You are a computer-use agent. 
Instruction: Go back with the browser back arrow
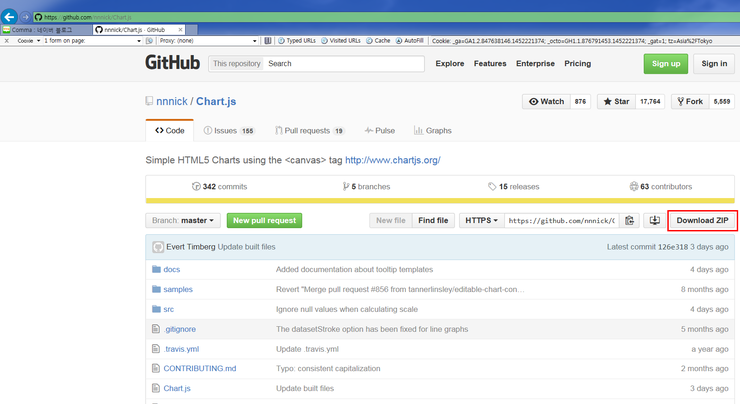(x=9, y=17)
